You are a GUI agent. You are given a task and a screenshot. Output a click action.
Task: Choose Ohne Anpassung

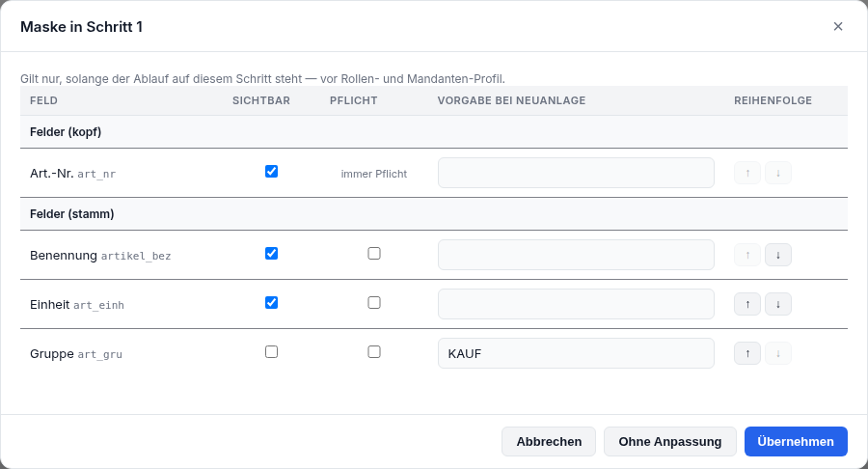[x=670, y=441]
